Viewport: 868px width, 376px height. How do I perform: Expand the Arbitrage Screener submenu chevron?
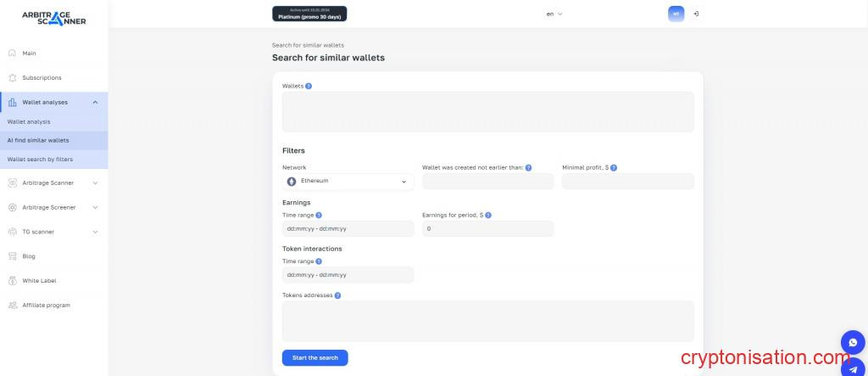(x=95, y=207)
